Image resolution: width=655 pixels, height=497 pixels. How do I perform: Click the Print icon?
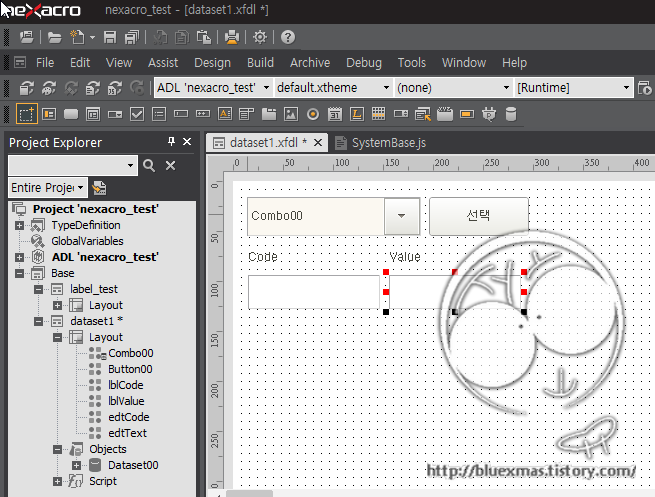231,37
